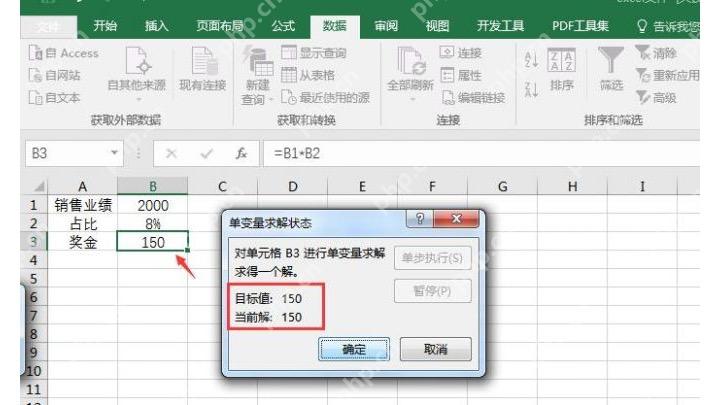
Task: Select row 1 header
Action: point(34,204)
